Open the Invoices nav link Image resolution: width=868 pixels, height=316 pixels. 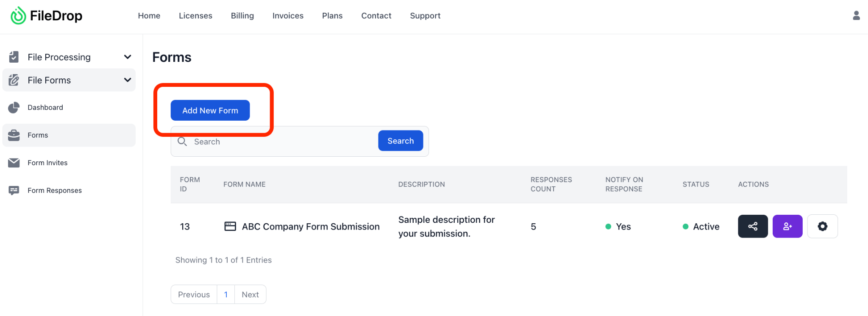[288, 16]
